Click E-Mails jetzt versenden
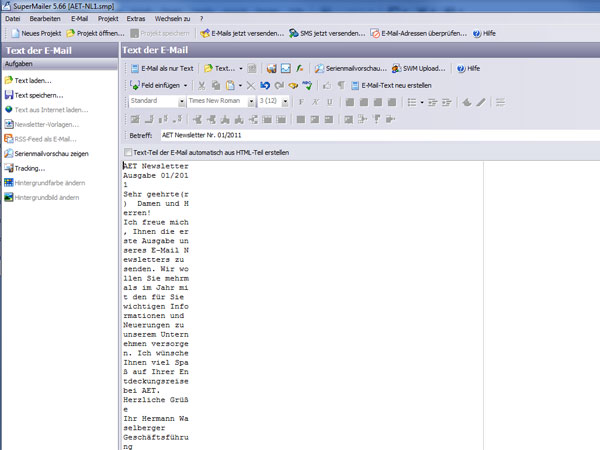600x450 pixels. [x=242, y=33]
